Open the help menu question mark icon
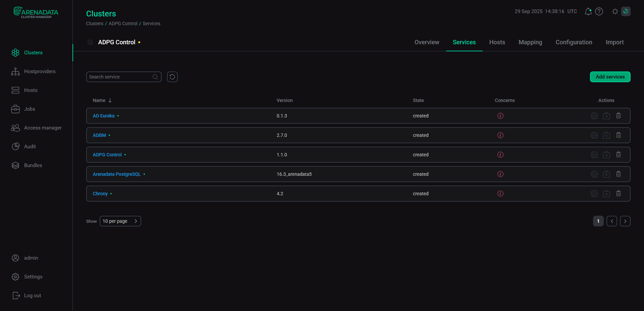The height and width of the screenshot is (311, 644). [x=599, y=11]
